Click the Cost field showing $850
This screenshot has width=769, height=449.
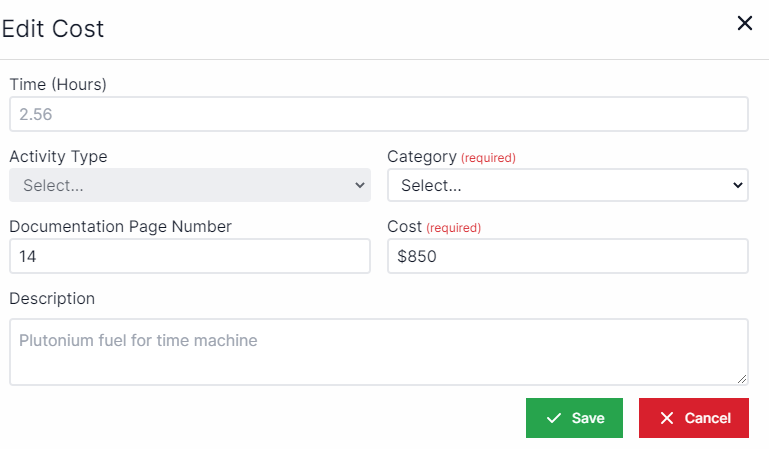tap(567, 256)
